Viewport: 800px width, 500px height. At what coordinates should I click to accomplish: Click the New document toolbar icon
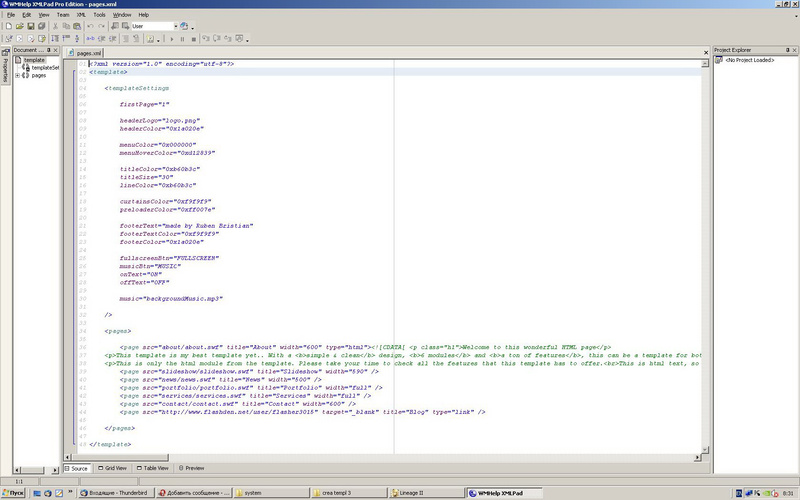[7, 26]
